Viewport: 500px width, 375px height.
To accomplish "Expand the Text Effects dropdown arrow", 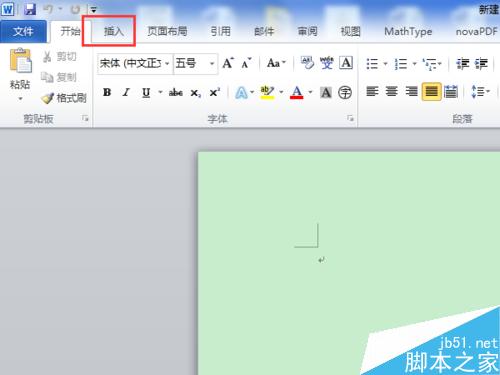I will pyautogui.click(x=252, y=92).
